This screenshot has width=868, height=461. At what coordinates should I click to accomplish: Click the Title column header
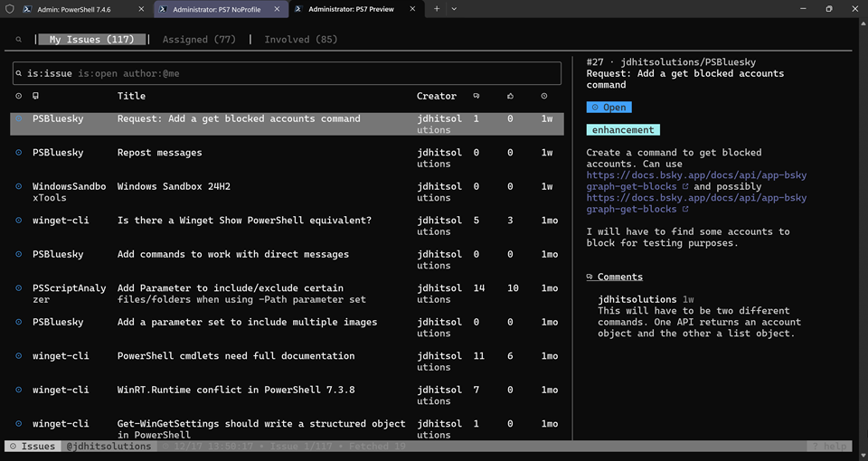click(131, 96)
